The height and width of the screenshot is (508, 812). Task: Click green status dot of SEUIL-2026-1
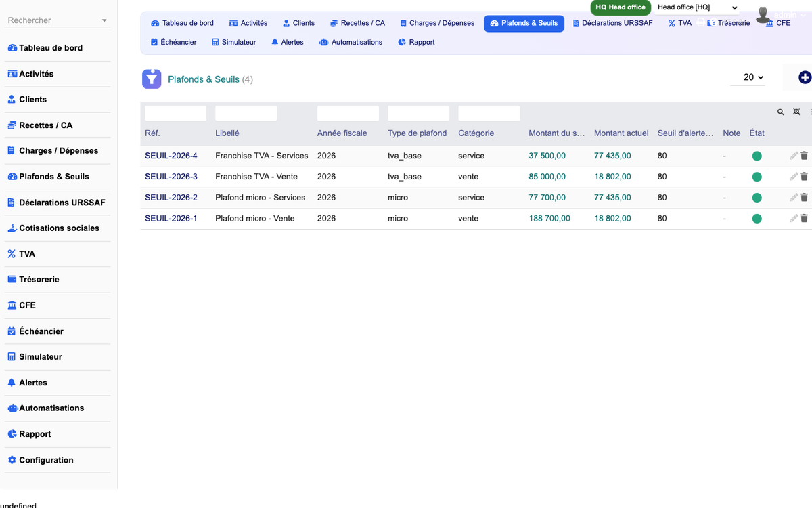(x=757, y=219)
